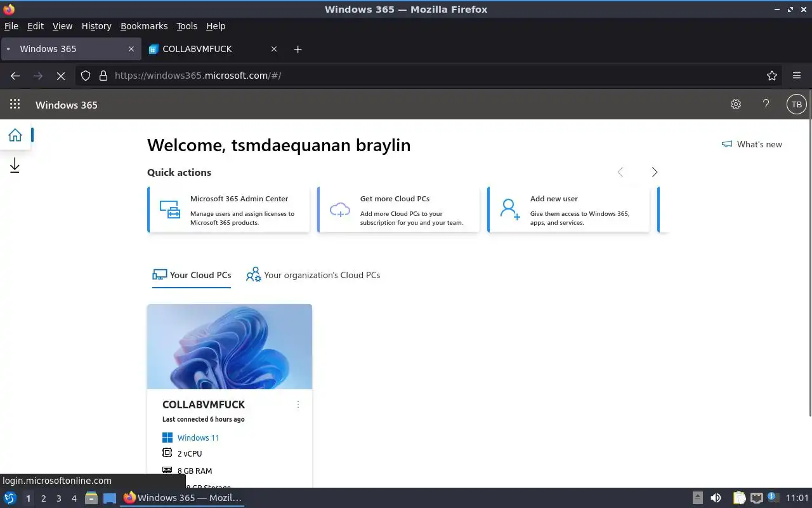Click the Firefox logo in title bar

click(9, 9)
